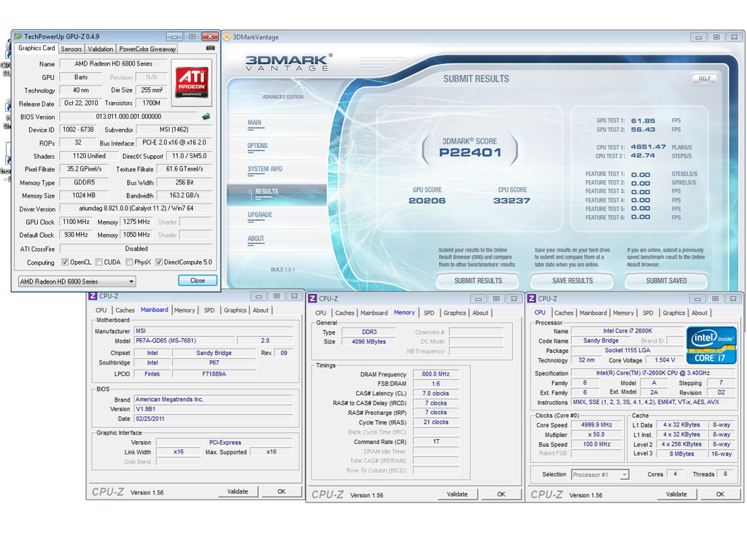This screenshot has width=747, height=560.
Task: Click the P67A-GD65 (MS-7681) model field
Action: point(185,341)
